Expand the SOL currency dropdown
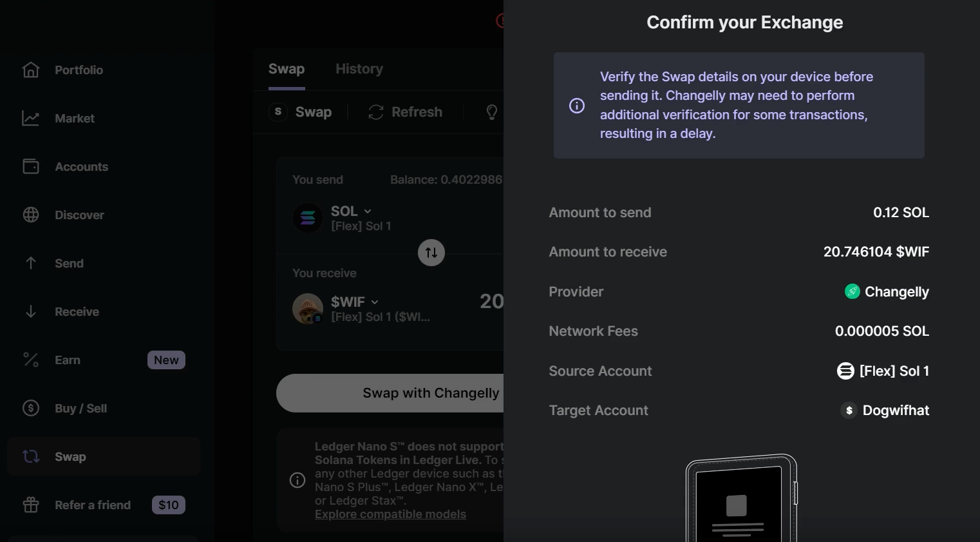 tap(351, 211)
